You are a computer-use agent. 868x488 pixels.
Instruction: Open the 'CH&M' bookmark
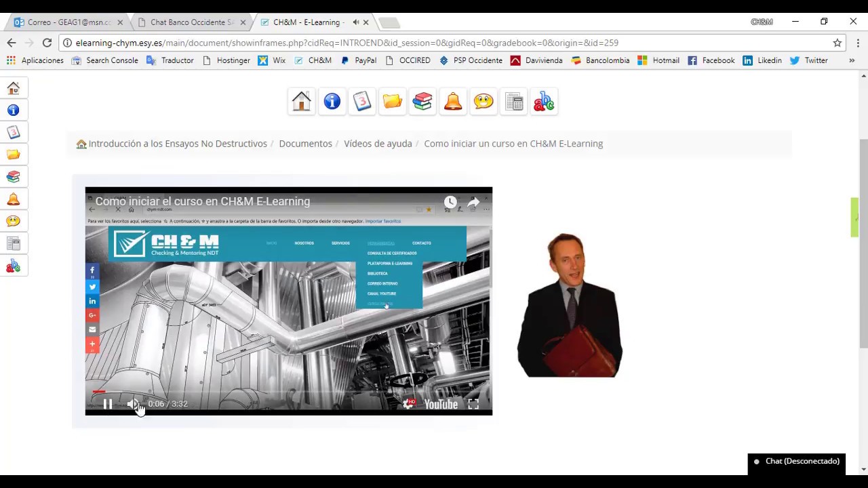[x=313, y=60]
